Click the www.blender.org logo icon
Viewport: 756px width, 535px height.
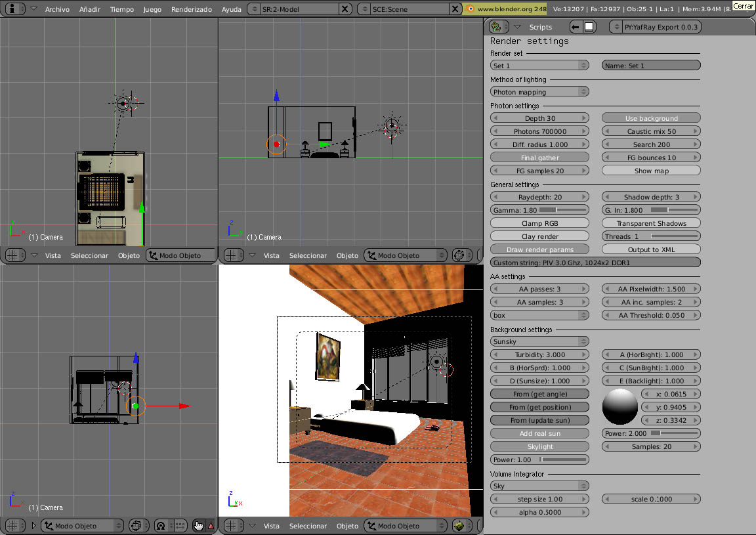point(470,9)
